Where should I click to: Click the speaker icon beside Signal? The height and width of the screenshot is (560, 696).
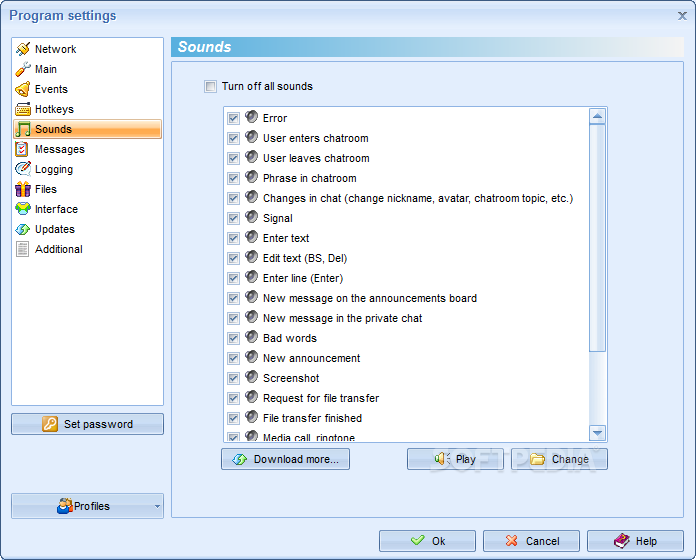252,217
